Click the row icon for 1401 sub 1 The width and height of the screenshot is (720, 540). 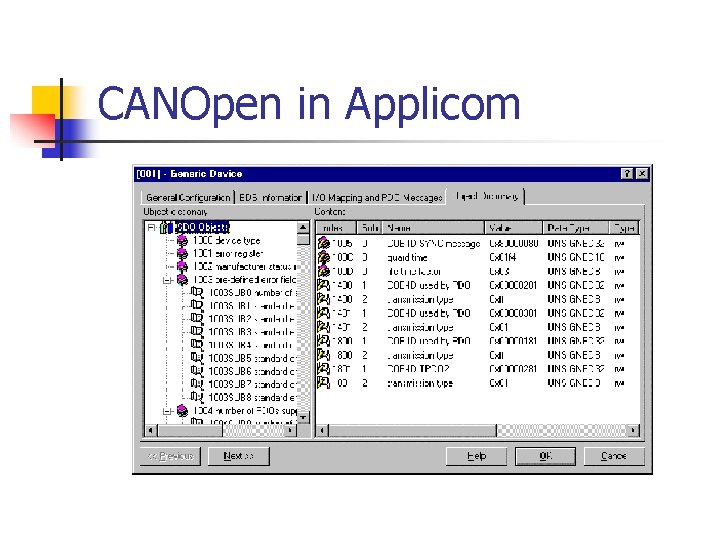click(324, 313)
